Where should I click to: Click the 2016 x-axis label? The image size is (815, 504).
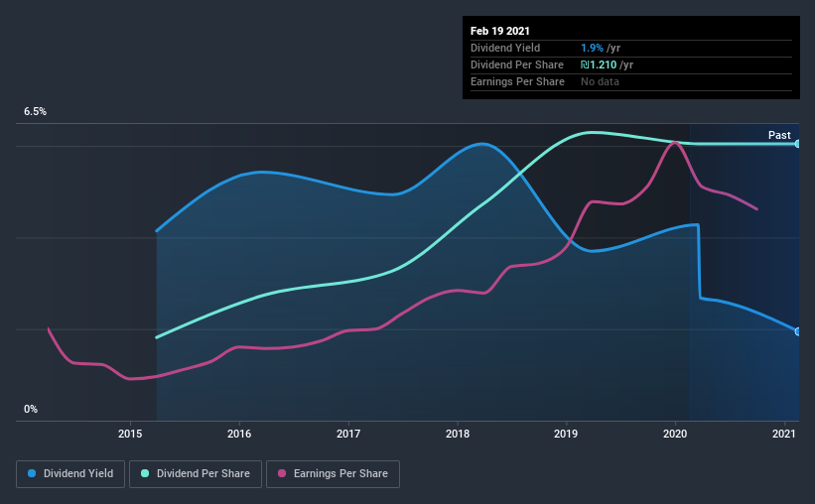pos(239,434)
